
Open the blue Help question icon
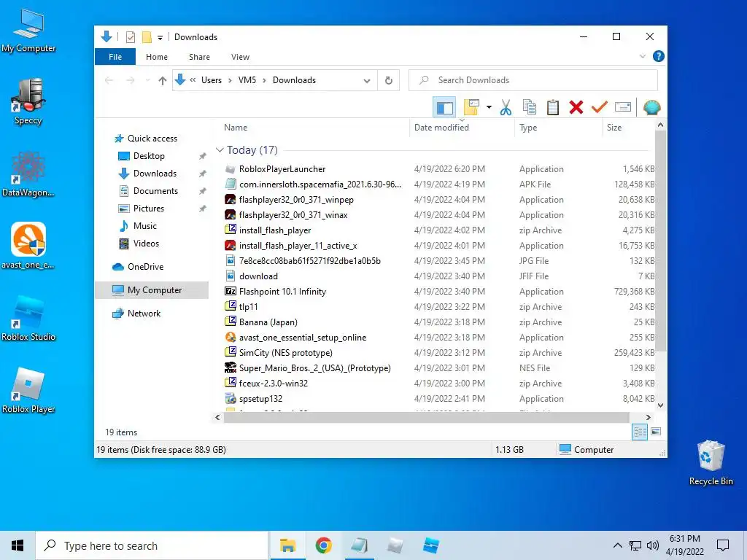[659, 57]
